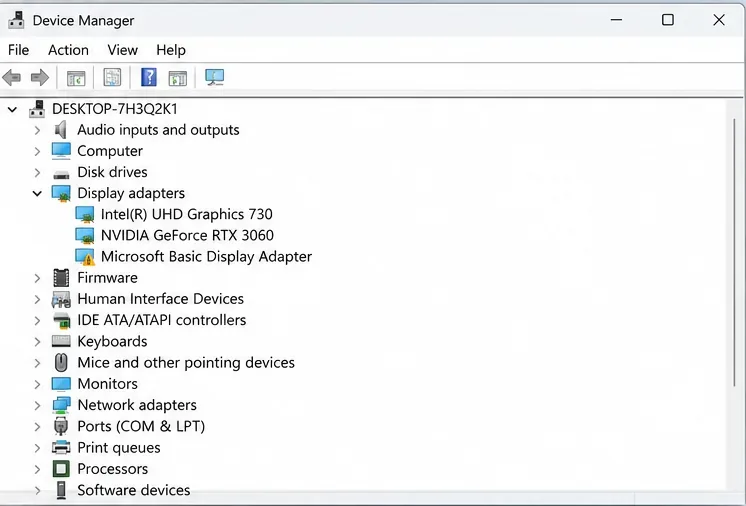The height and width of the screenshot is (506, 746).
Task: Click the mouse icon for pointing devices
Action: (x=61, y=362)
